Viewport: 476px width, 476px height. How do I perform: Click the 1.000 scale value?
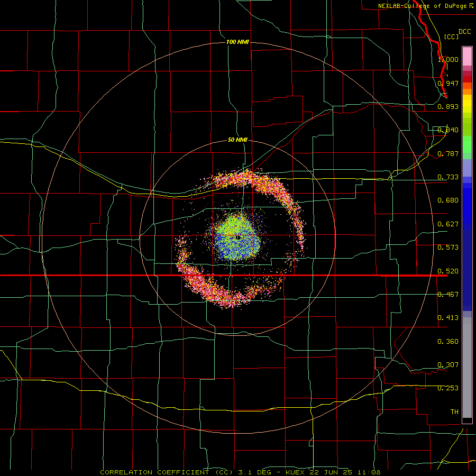[448, 59]
